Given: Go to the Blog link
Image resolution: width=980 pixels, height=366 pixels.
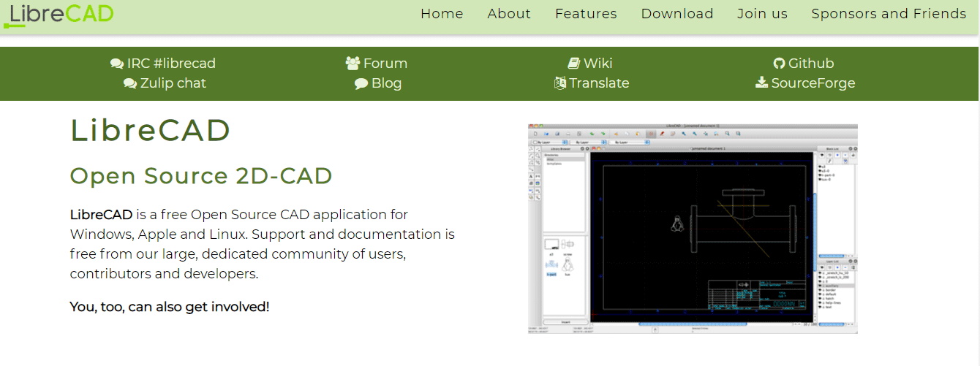Looking at the screenshot, I should [x=378, y=83].
